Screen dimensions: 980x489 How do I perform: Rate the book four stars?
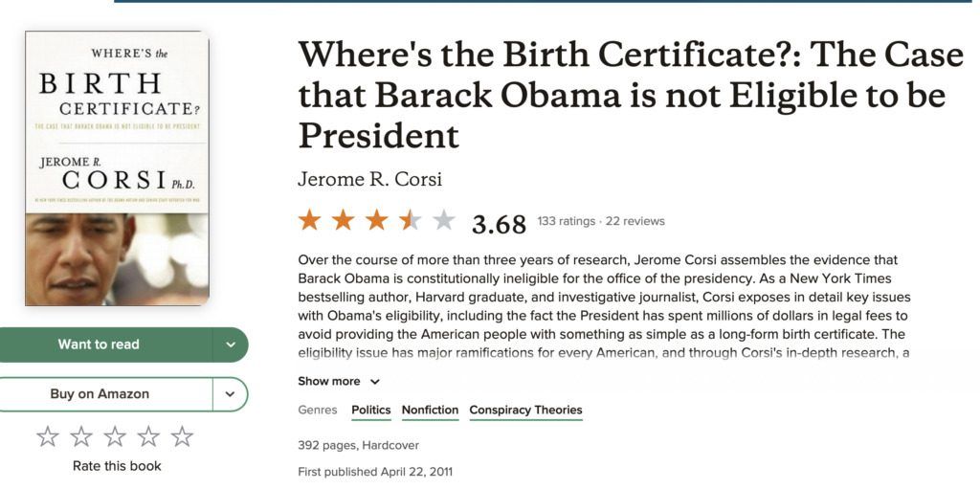(148, 437)
